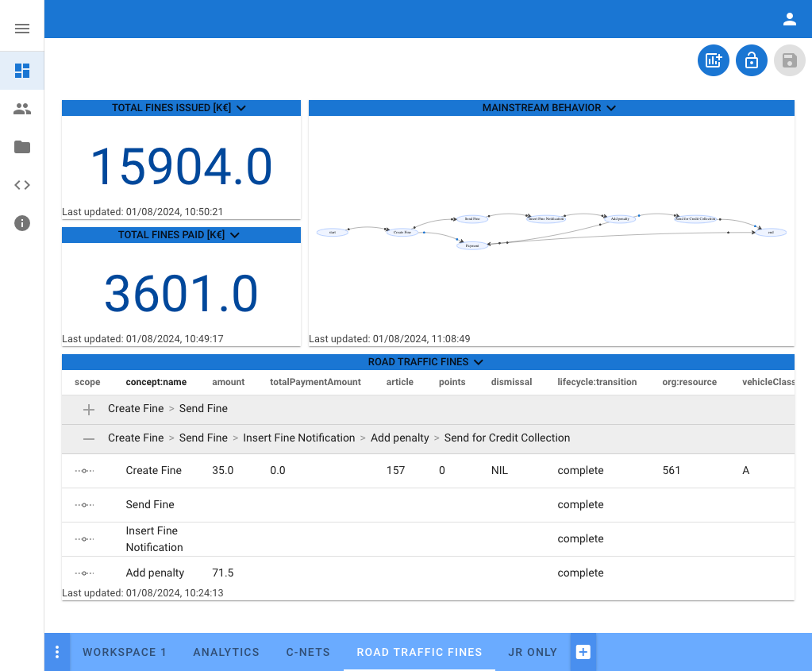Open the workspace tabs three-dot menu

tap(57, 652)
